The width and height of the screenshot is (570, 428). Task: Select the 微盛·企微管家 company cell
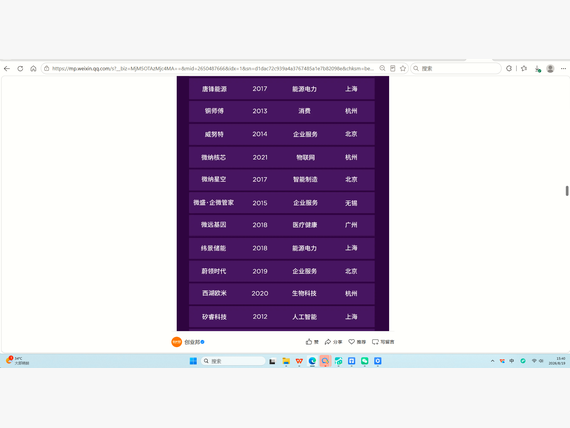tap(213, 203)
